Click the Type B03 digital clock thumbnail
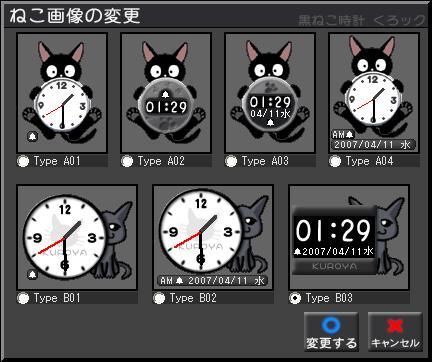Screen dimensions: 432x362 pyautogui.click(x=349, y=237)
